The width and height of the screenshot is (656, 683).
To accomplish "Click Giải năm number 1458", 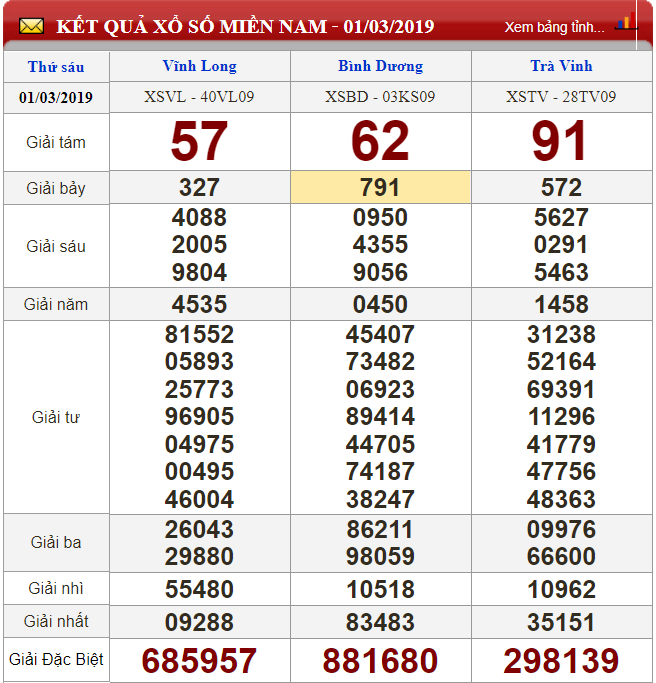I will click(x=561, y=304).
